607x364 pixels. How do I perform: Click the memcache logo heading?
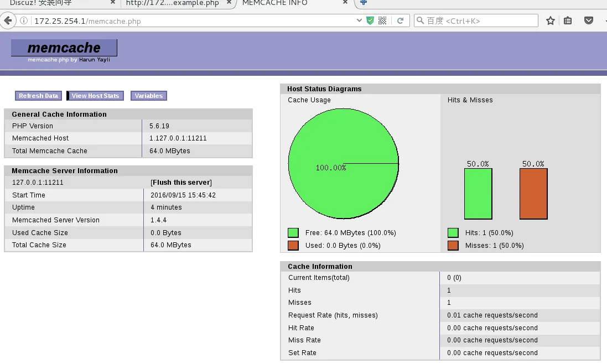click(64, 48)
